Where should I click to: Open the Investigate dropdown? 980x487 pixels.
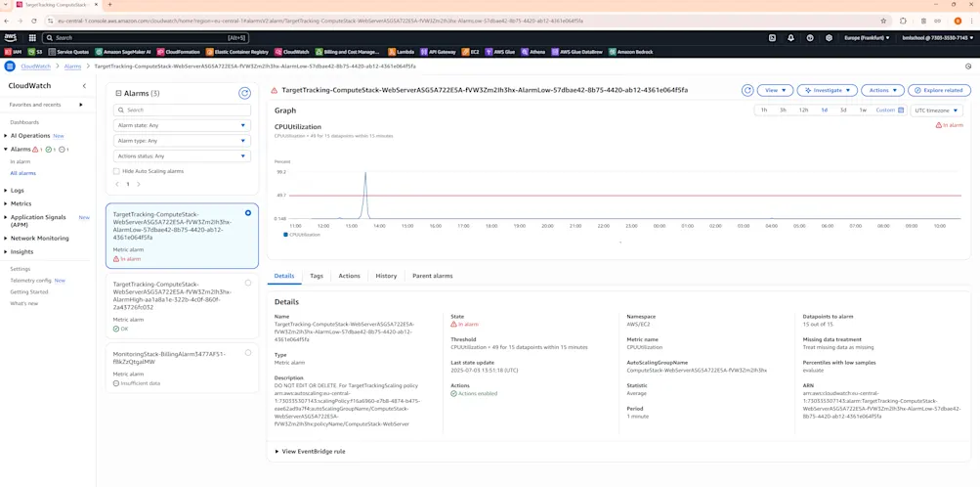coord(827,90)
